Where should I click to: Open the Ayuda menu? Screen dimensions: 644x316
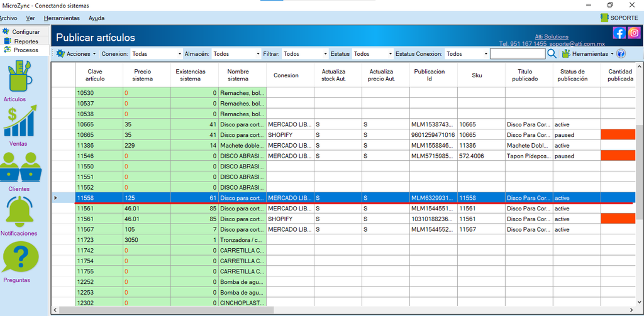tap(96, 18)
